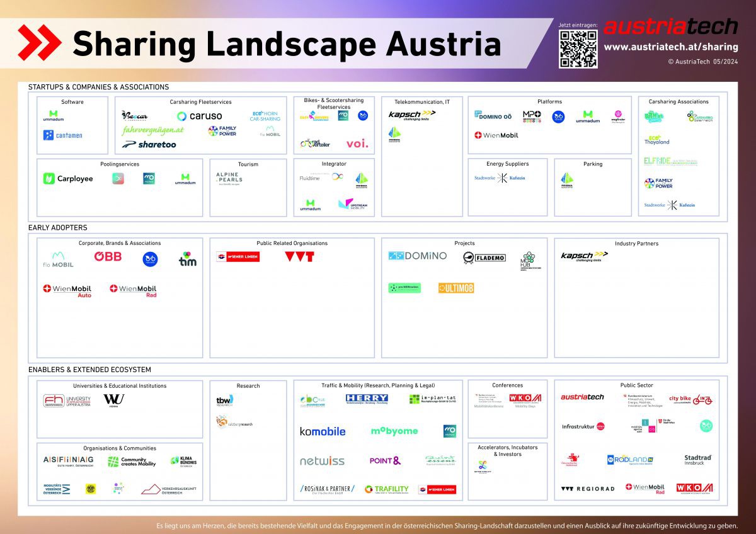This screenshot has height=534, width=756.
Task: Click the WienMobil Auto logo
Action: (x=67, y=291)
